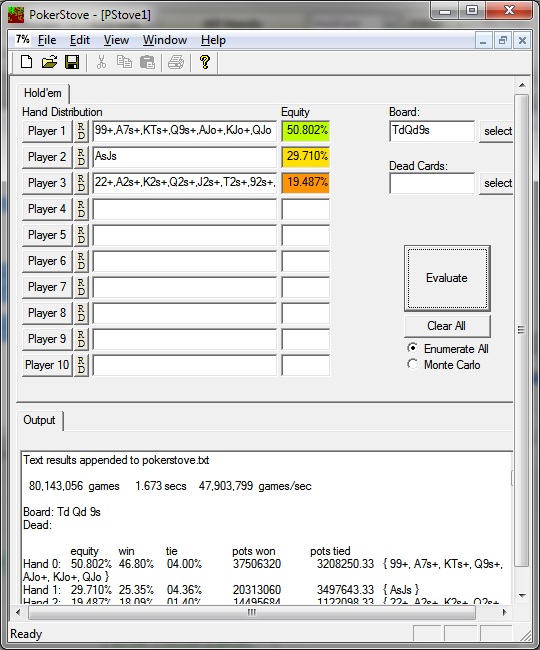Click the Player 2 button
This screenshot has height=650, width=540.
click(x=47, y=157)
